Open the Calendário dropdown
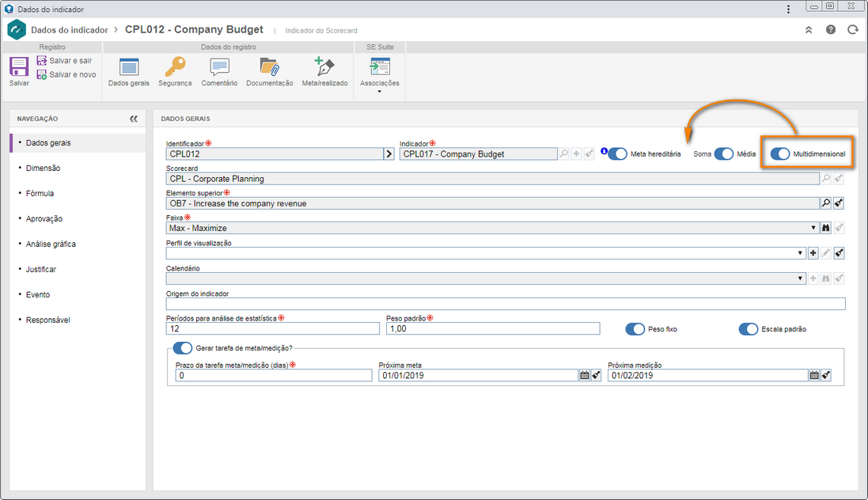868x500 pixels. pos(800,278)
